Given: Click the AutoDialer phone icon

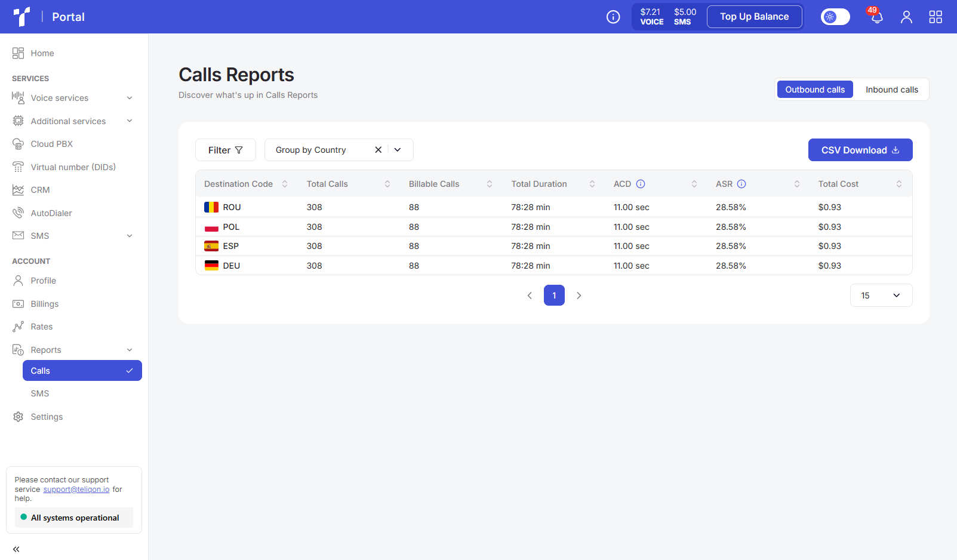Looking at the screenshot, I should [x=19, y=213].
